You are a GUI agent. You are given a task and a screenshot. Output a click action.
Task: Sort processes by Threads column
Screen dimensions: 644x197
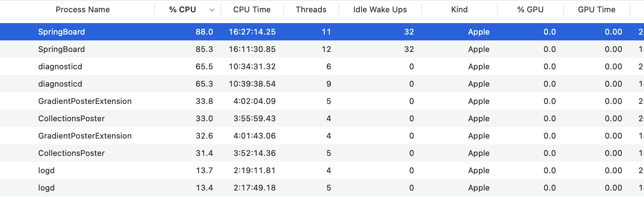311,10
